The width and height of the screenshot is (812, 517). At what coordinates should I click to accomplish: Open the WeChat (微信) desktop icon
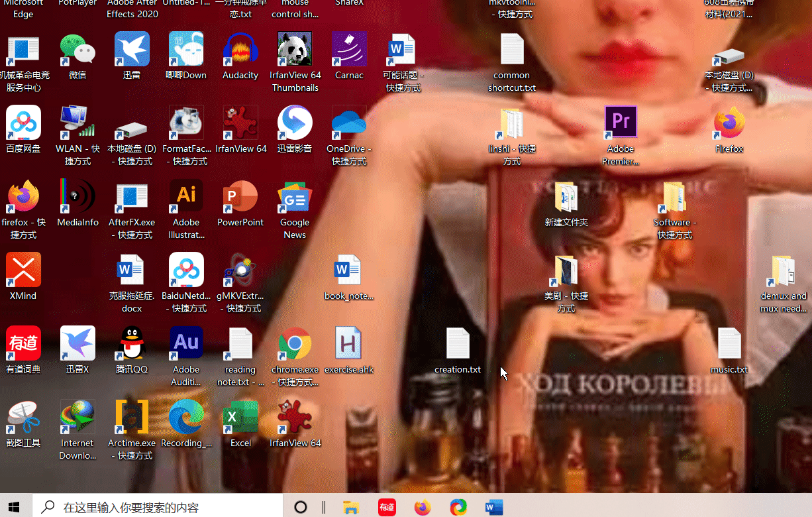tap(77, 50)
